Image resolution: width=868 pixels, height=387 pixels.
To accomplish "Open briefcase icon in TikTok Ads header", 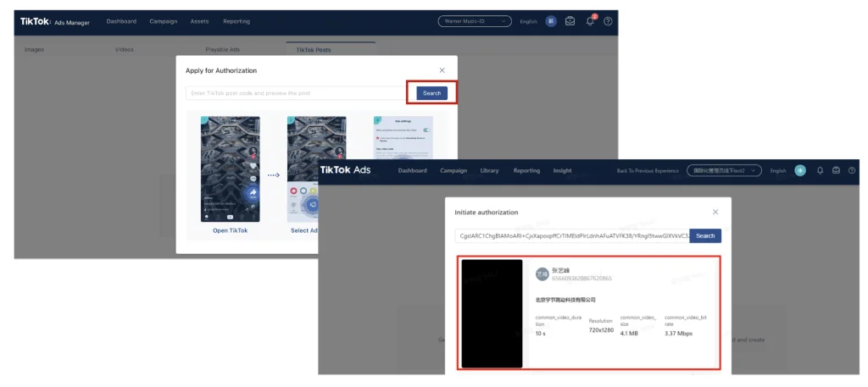I will 836,171.
